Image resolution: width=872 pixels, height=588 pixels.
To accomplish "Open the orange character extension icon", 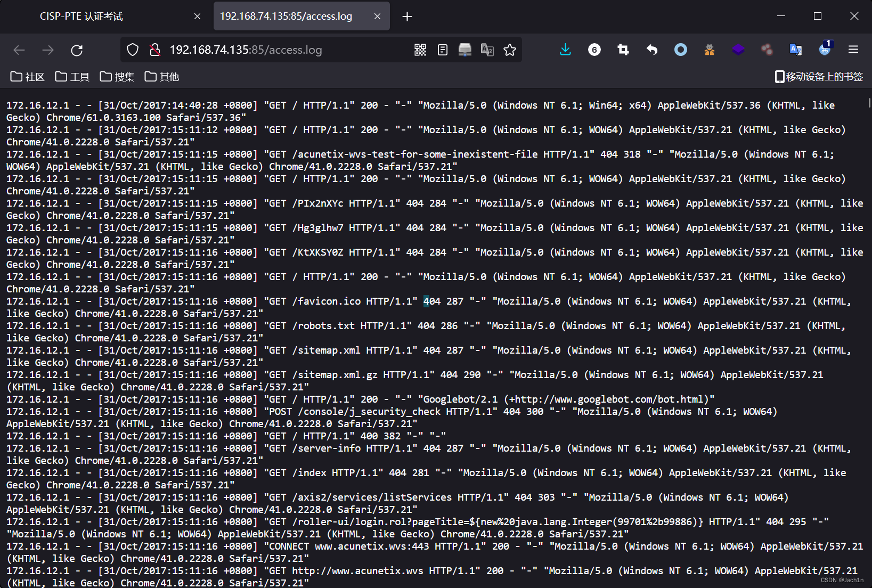I will point(710,50).
